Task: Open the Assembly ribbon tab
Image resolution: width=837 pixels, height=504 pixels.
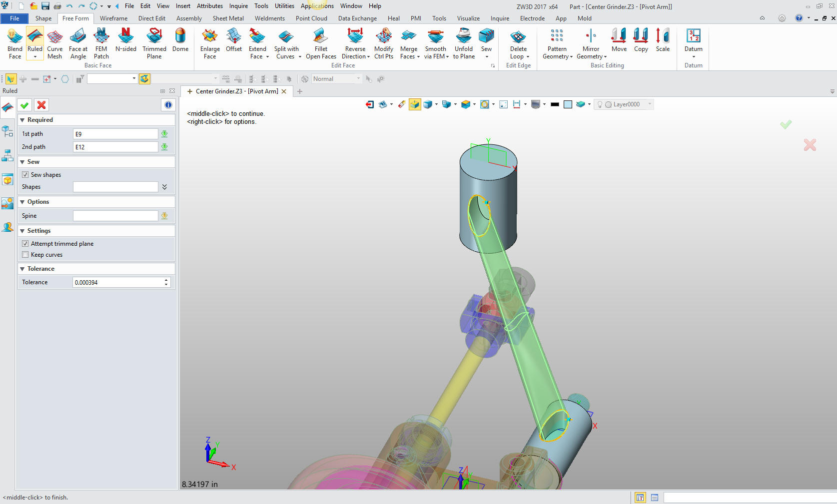Action: pos(189,18)
